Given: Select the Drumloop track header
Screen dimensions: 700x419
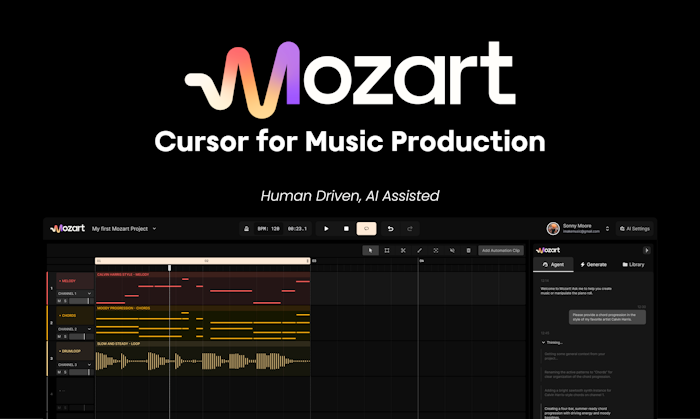Looking at the screenshot, I should (75, 351).
